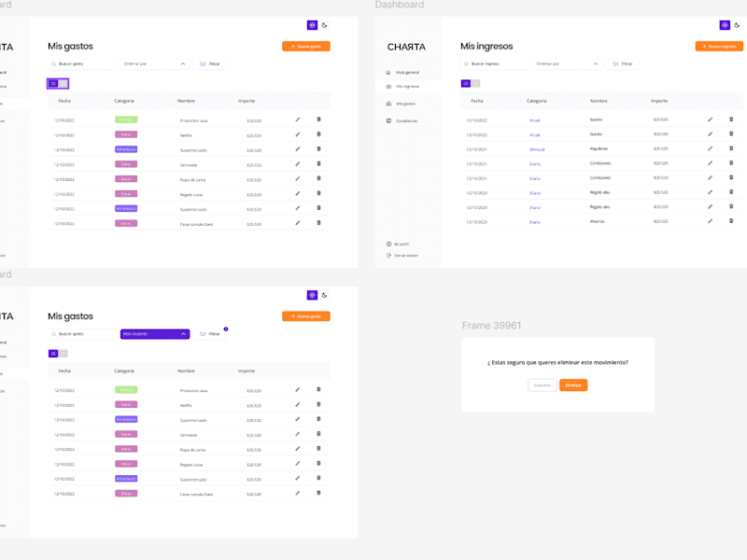Click green category tag on Productos casa in Ordenar por frame

point(126,119)
